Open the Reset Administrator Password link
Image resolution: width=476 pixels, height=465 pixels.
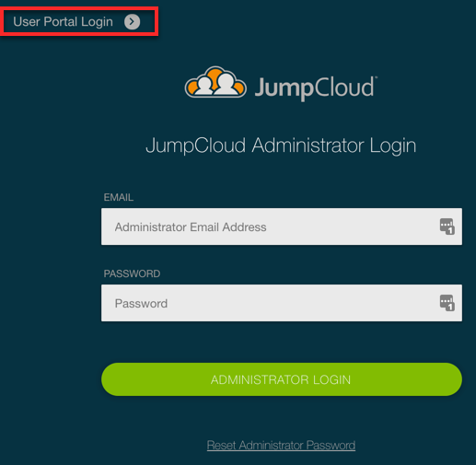(281, 446)
